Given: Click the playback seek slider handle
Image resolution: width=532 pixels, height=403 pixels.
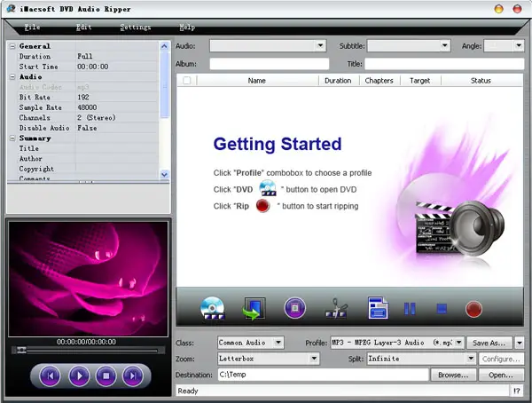Looking at the screenshot, I should coord(21,350).
